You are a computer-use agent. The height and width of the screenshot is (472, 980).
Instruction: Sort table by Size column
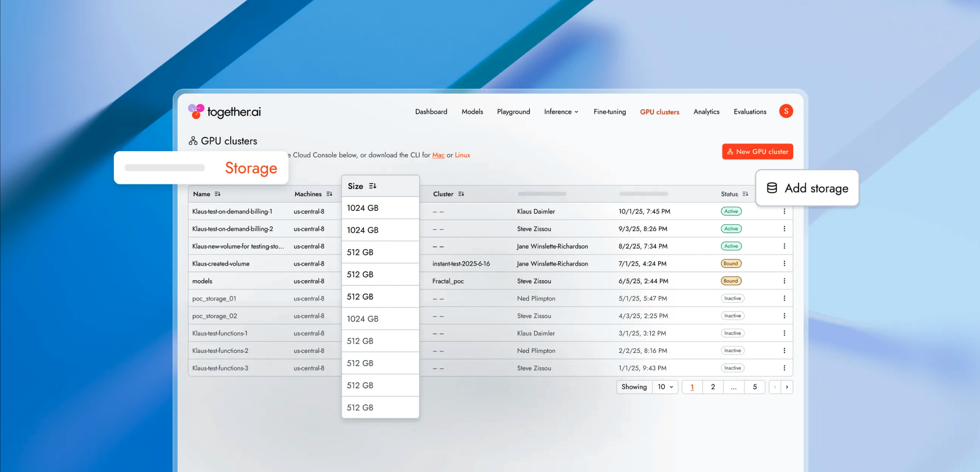tap(372, 186)
